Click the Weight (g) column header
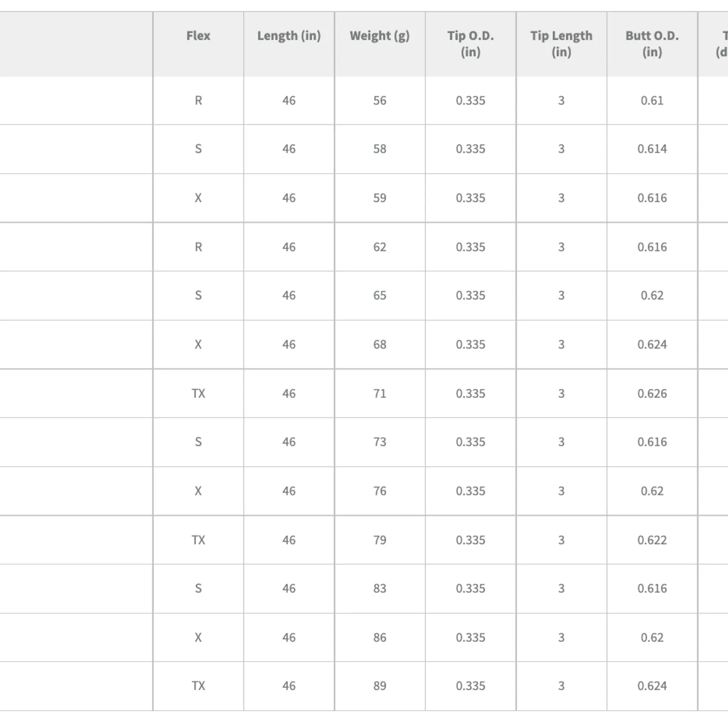Viewport: 728px width, 728px height. 379,36
